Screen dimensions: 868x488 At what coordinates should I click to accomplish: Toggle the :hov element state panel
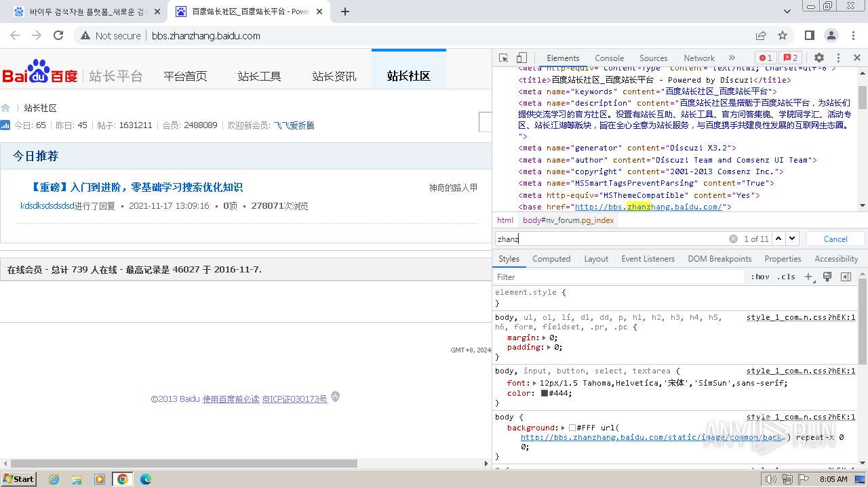tap(759, 277)
